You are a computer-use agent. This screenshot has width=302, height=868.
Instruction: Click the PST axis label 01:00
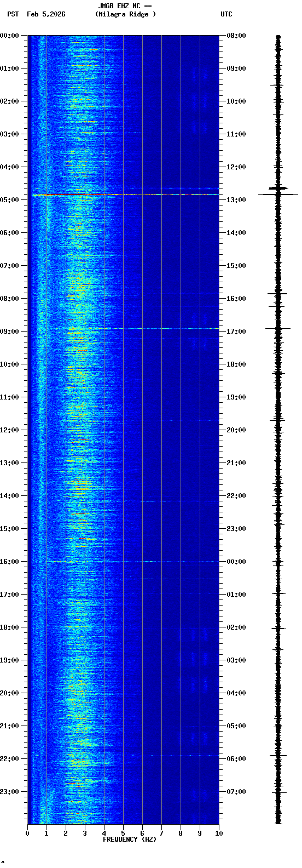[10, 68]
